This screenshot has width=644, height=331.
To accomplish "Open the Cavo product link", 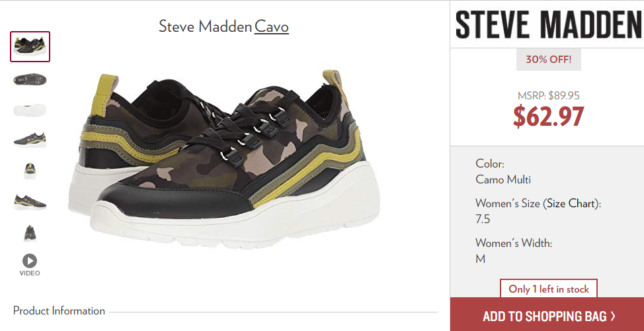I will pos(272,26).
